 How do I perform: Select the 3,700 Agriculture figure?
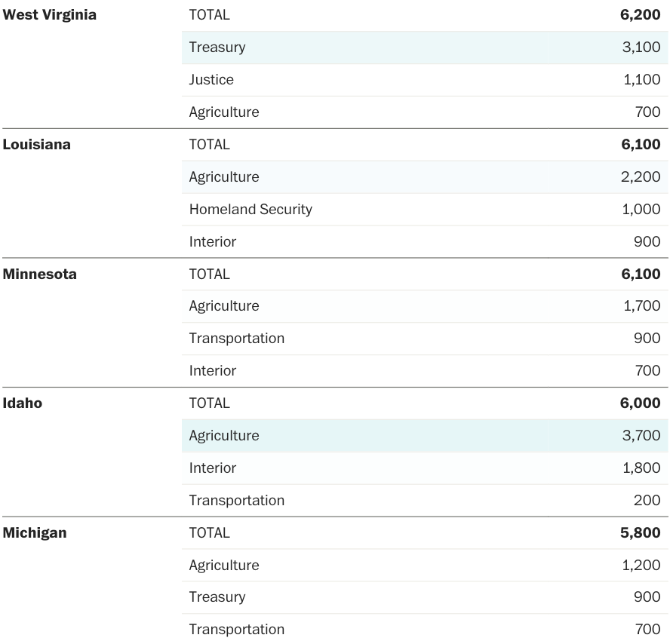click(641, 436)
